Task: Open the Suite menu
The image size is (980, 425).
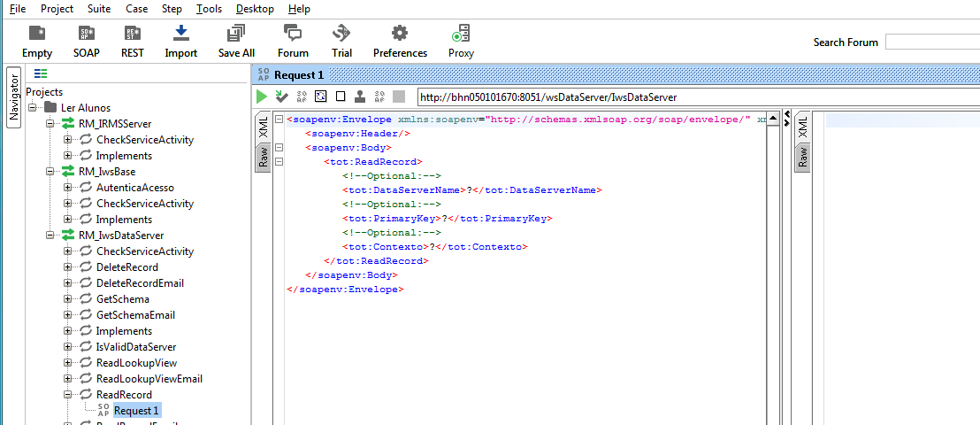Action: 99,9
